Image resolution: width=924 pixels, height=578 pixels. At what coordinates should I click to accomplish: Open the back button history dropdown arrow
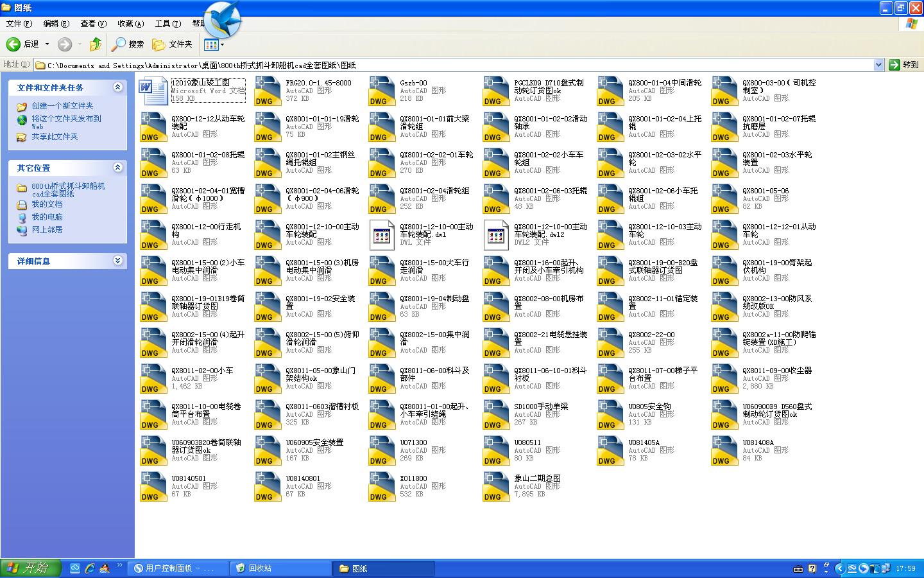pos(47,44)
